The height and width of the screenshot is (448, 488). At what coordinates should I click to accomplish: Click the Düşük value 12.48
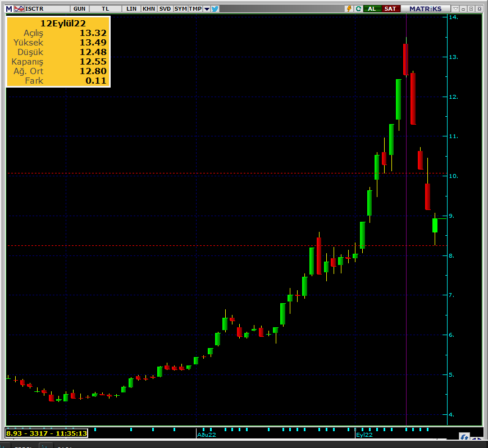pyautogui.click(x=93, y=52)
